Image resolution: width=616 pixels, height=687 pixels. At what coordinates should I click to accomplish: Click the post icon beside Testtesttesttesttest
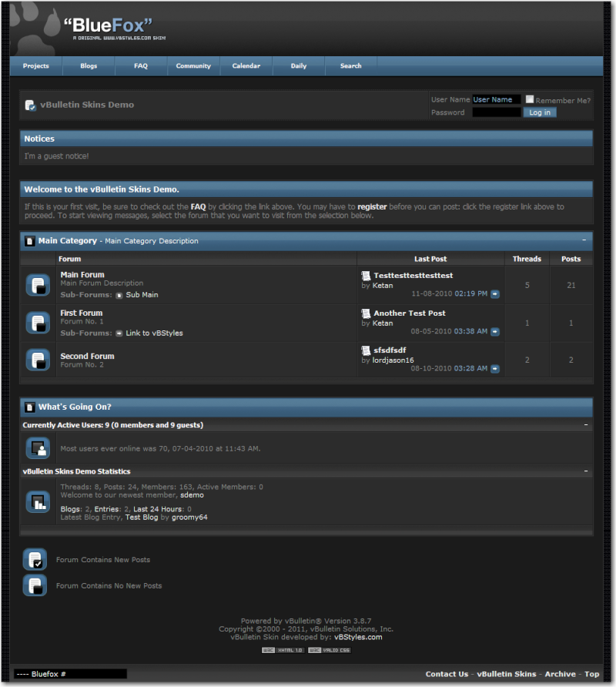366,276
